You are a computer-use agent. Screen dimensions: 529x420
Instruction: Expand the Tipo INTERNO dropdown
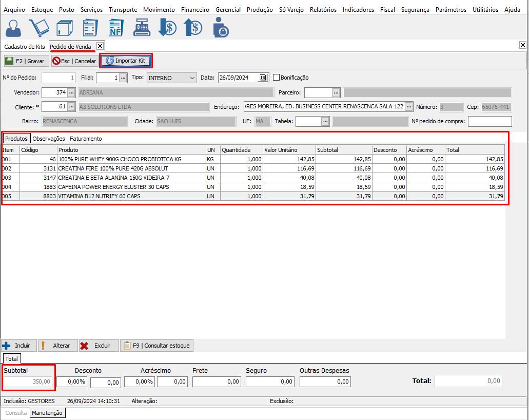point(192,78)
